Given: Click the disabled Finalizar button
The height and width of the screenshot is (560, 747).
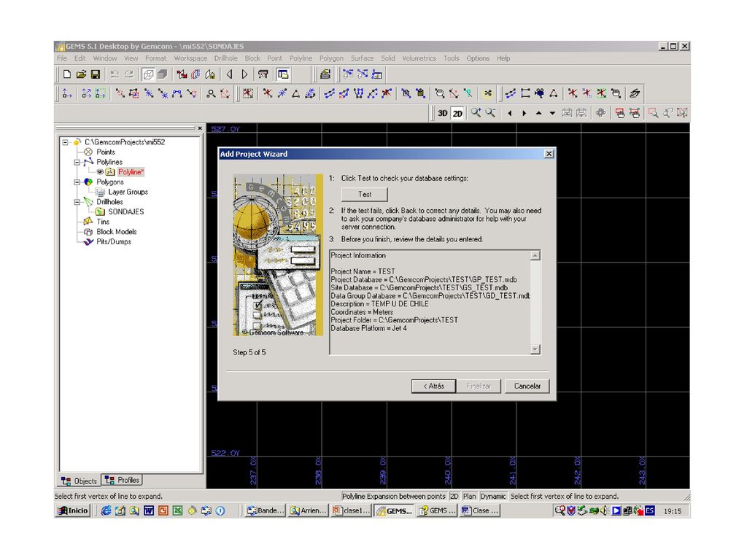Looking at the screenshot, I should click(x=479, y=386).
